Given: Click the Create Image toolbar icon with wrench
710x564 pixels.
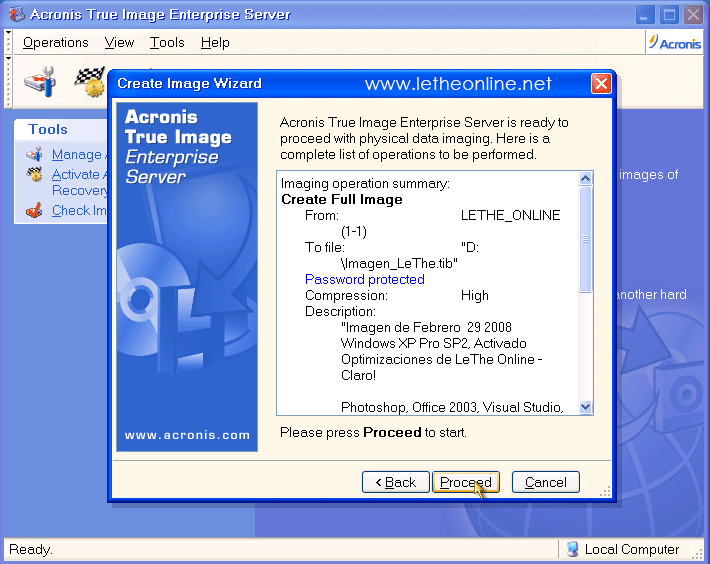Looking at the screenshot, I should coord(40,81).
